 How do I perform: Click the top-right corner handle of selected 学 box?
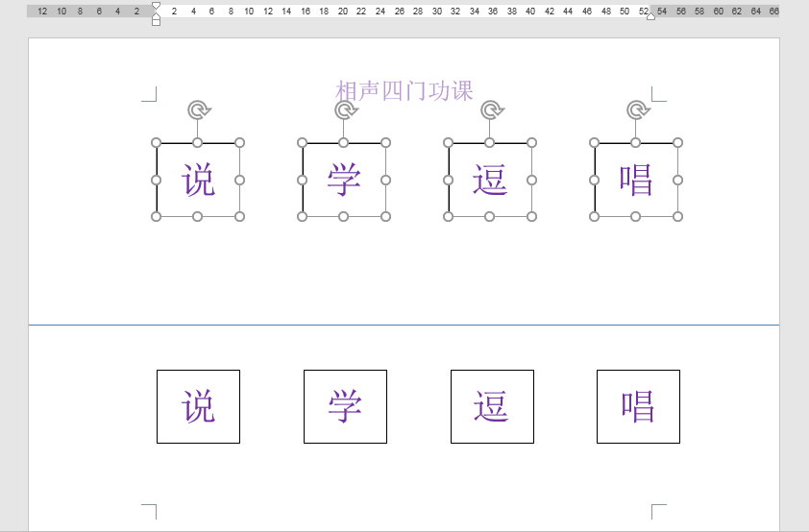(x=385, y=143)
